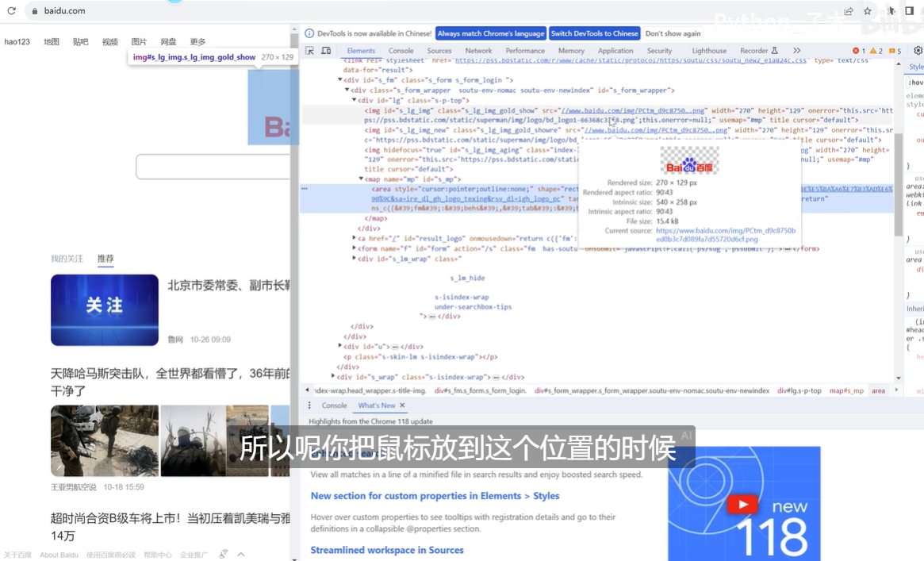Open the Lighthouse tab
Image resolution: width=924 pixels, height=561 pixels.
pos(709,51)
